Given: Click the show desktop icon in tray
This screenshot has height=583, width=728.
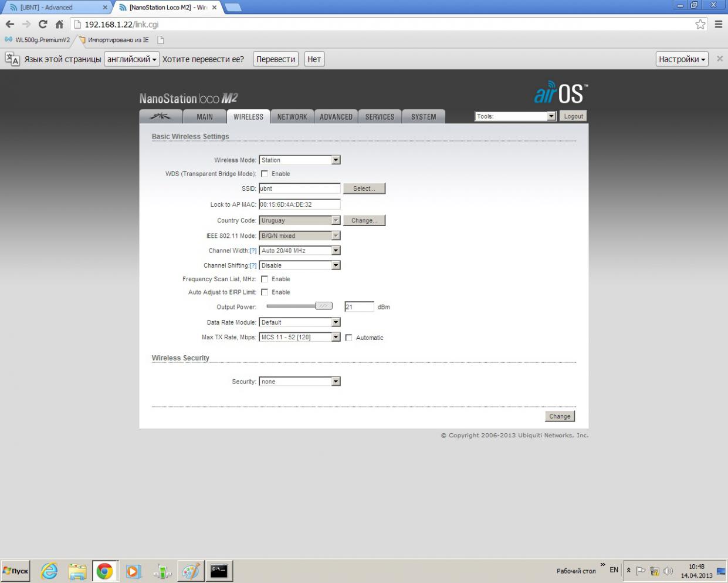Looking at the screenshot, I should tap(722, 571).
